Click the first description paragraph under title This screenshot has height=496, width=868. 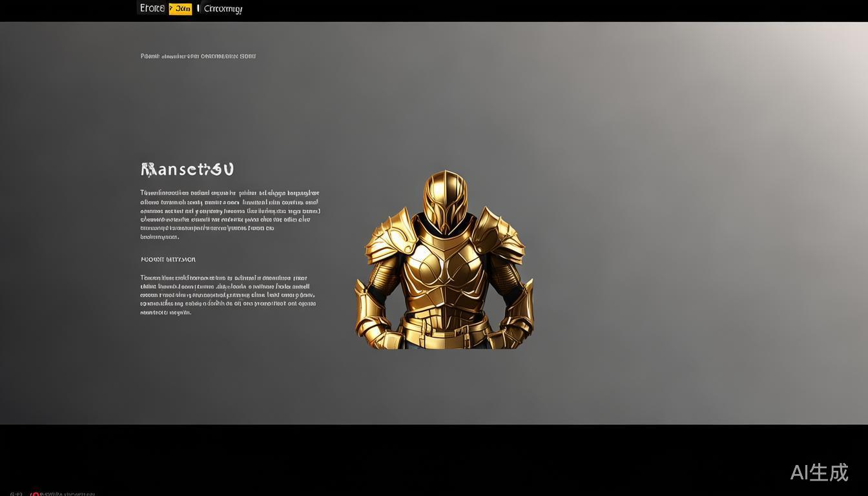[x=229, y=214]
